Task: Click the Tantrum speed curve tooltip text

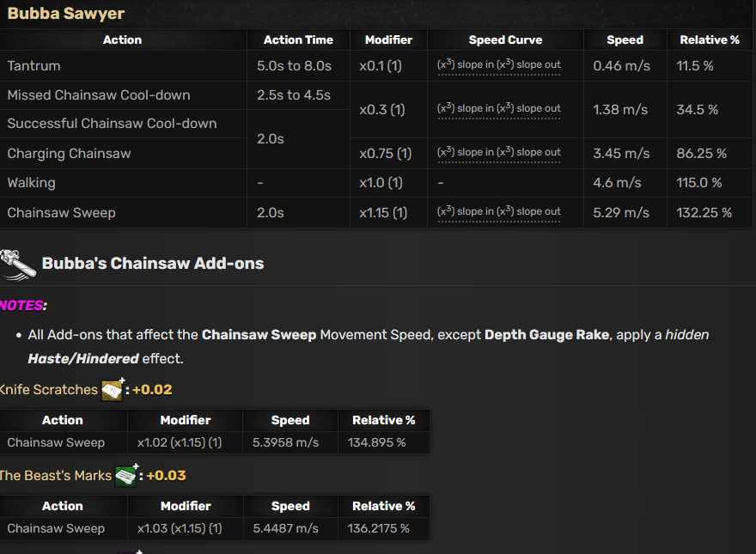Action: point(498,65)
